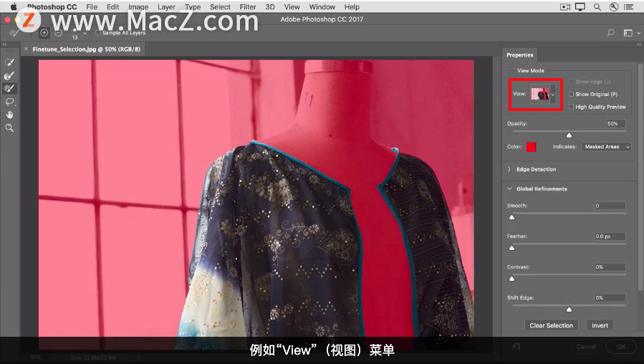Click the Cancel button

tap(586, 347)
